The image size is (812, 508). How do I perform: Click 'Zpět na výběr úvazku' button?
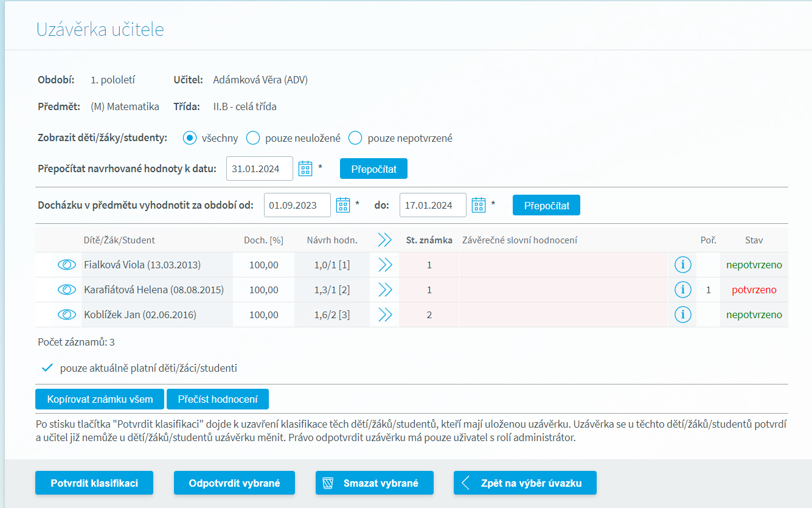(525, 483)
